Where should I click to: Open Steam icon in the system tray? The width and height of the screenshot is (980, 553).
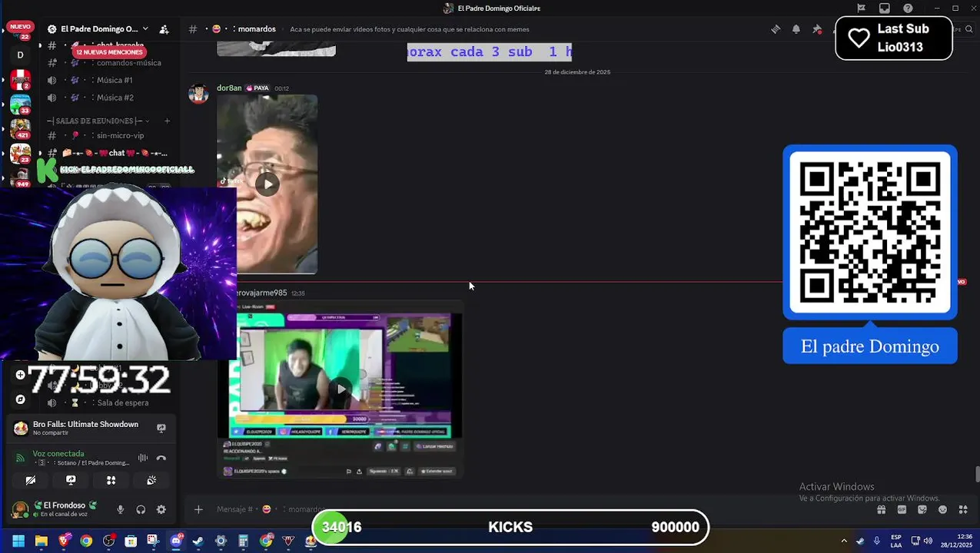860,541
